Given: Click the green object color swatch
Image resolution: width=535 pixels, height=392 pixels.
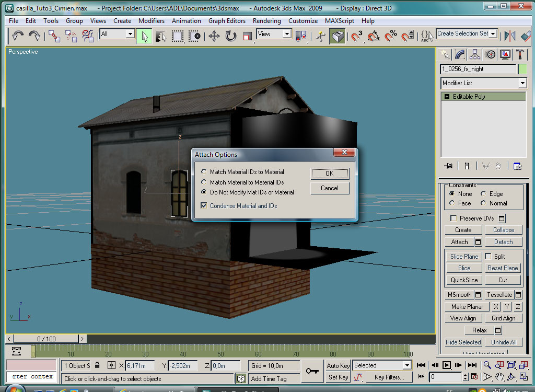Looking at the screenshot, I should coord(522,69).
